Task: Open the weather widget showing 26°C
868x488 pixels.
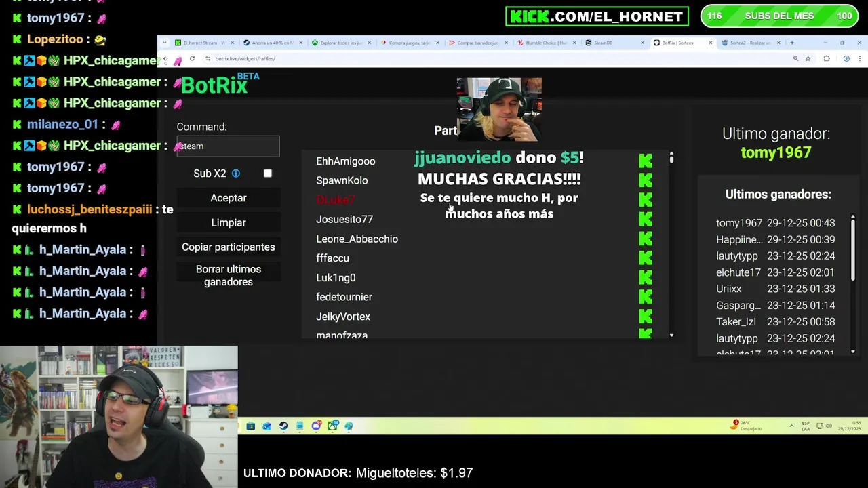Action: click(x=746, y=426)
